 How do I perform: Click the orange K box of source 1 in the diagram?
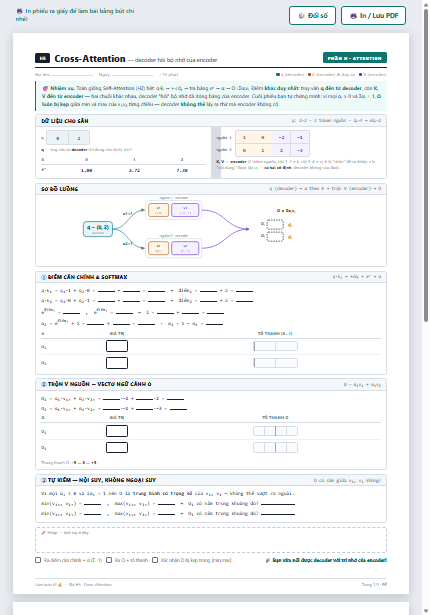[159, 210]
